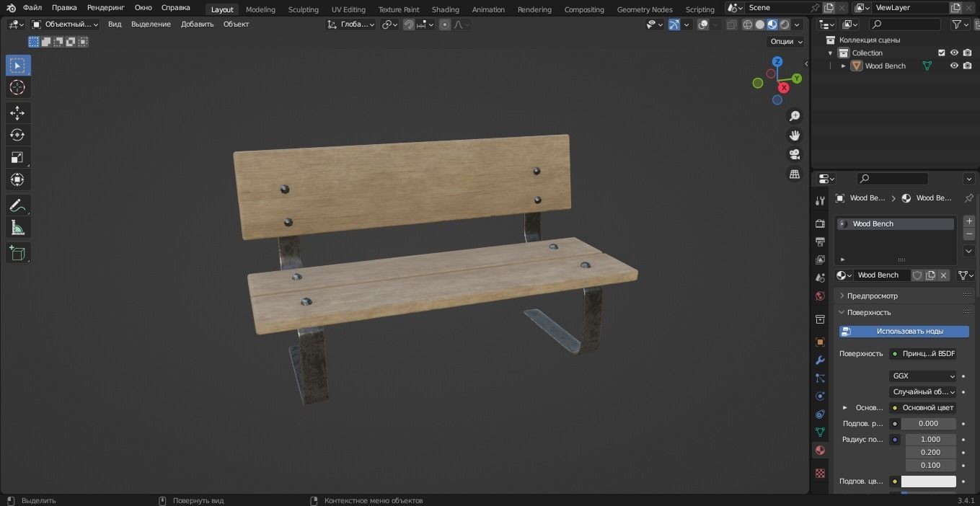Open the Global transform orientation dropdown
Screen dimensions: 980x506
(x=351, y=25)
